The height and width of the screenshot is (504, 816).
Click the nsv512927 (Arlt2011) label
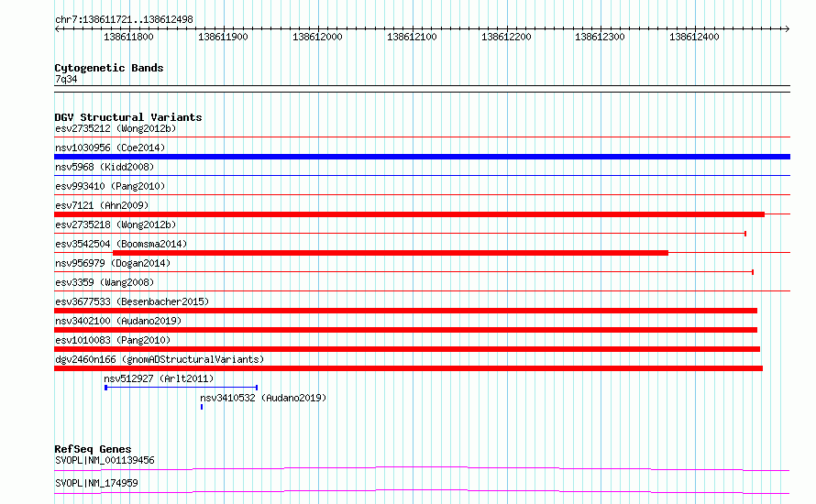[159, 378]
